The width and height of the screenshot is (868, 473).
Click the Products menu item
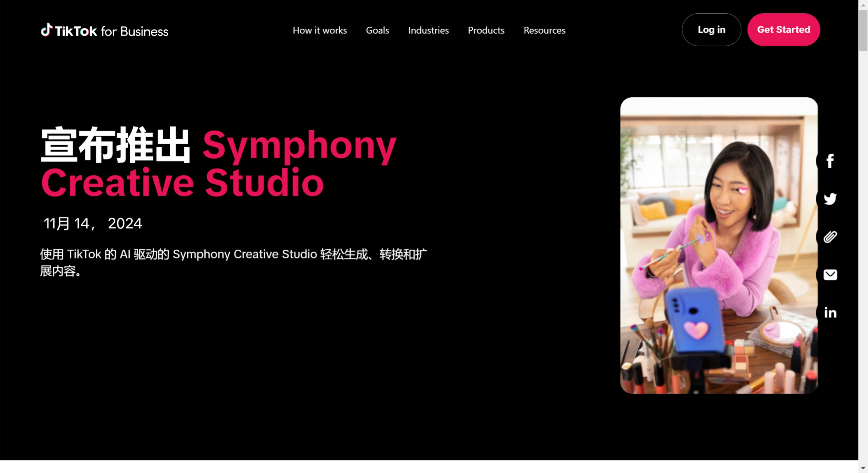[486, 30]
